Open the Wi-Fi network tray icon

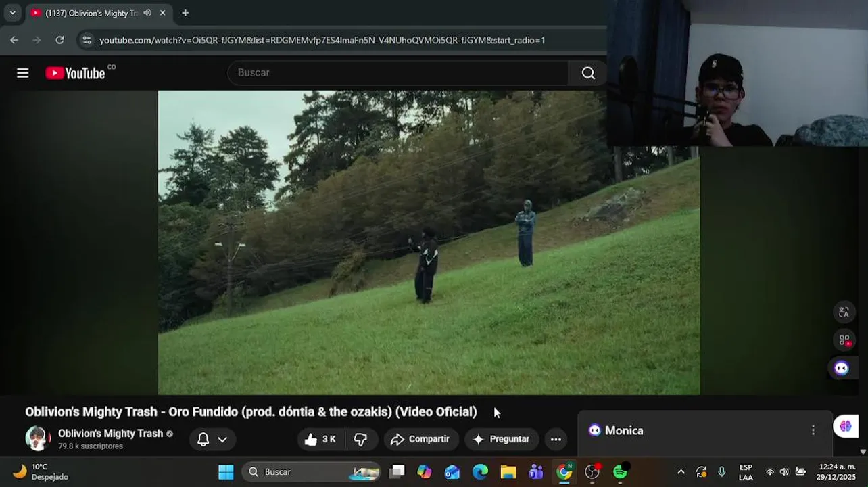click(770, 472)
